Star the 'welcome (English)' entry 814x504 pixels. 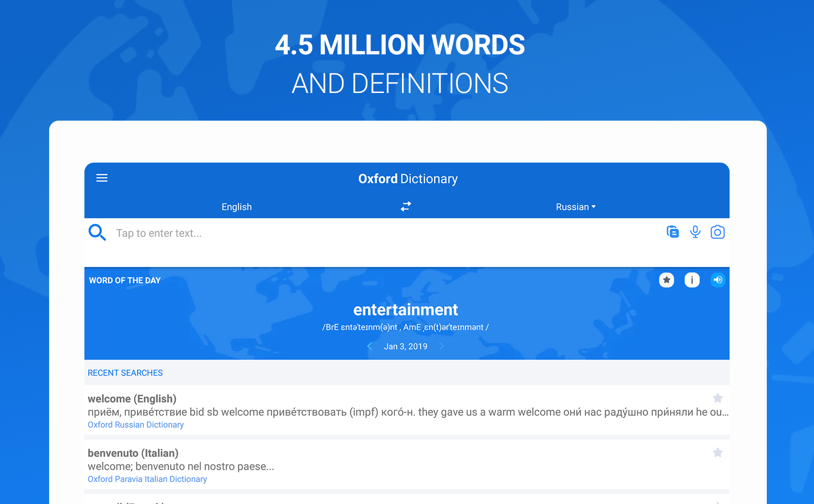[718, 398]
